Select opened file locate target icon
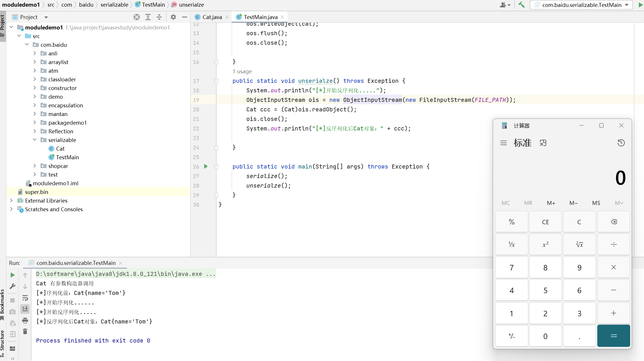644x361 pixels. [137, 17]
